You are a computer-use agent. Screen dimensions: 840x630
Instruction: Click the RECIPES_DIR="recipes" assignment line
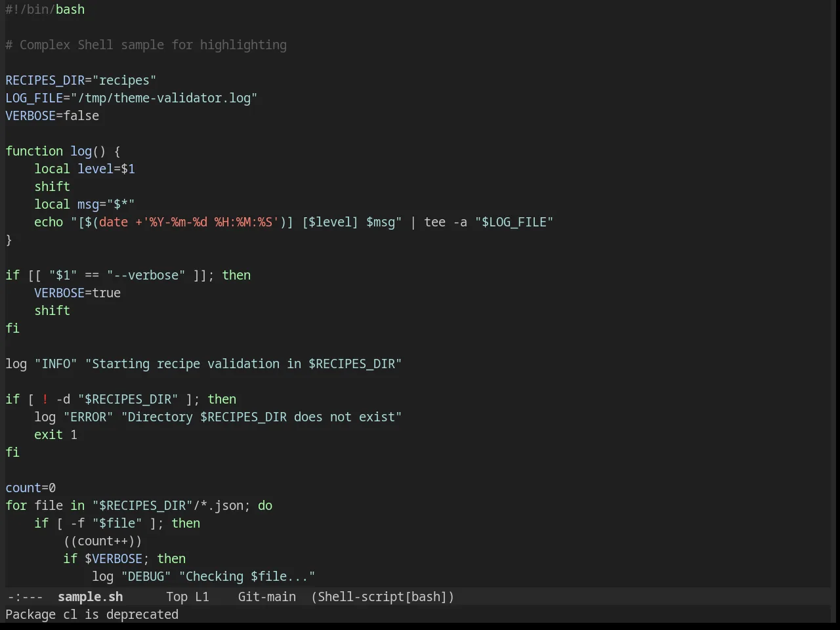(x=81, y=80)
